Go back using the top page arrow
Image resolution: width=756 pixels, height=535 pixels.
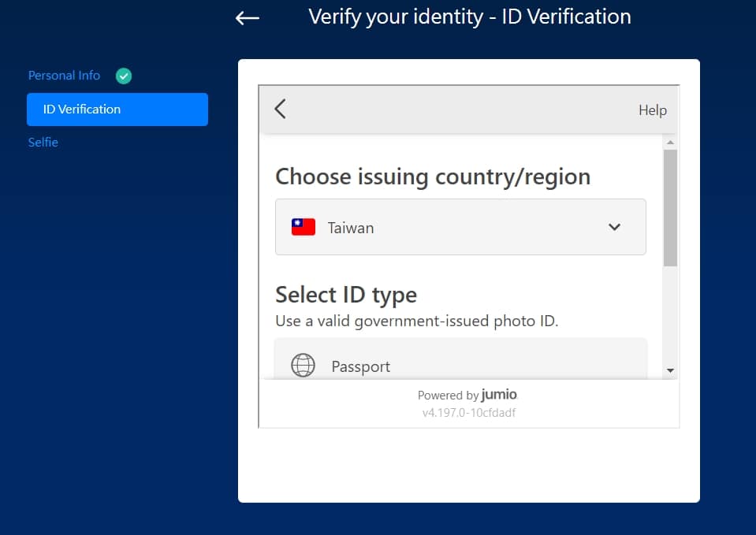point(248,18)
